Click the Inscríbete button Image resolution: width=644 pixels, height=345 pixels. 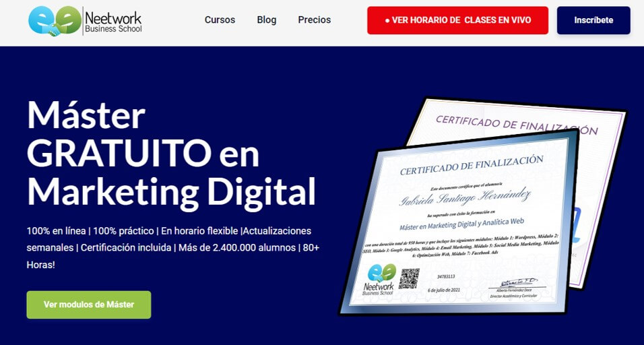coord(593,20)
